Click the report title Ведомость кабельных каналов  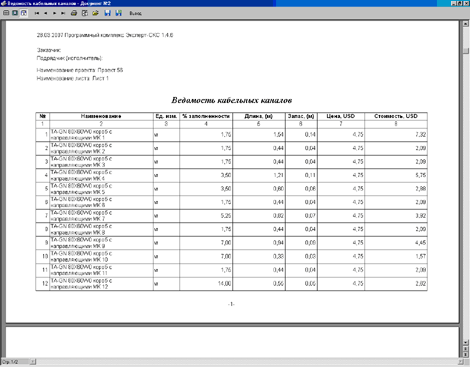coord(232,100)
